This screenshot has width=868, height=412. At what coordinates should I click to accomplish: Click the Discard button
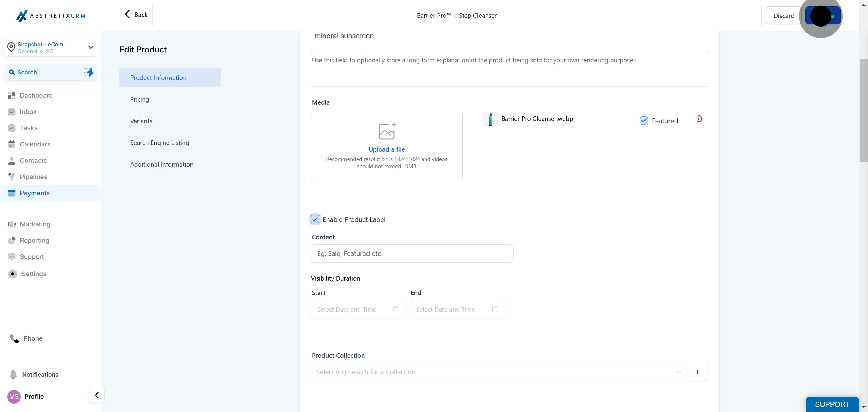pyautogui.click(x=783, y=16)
